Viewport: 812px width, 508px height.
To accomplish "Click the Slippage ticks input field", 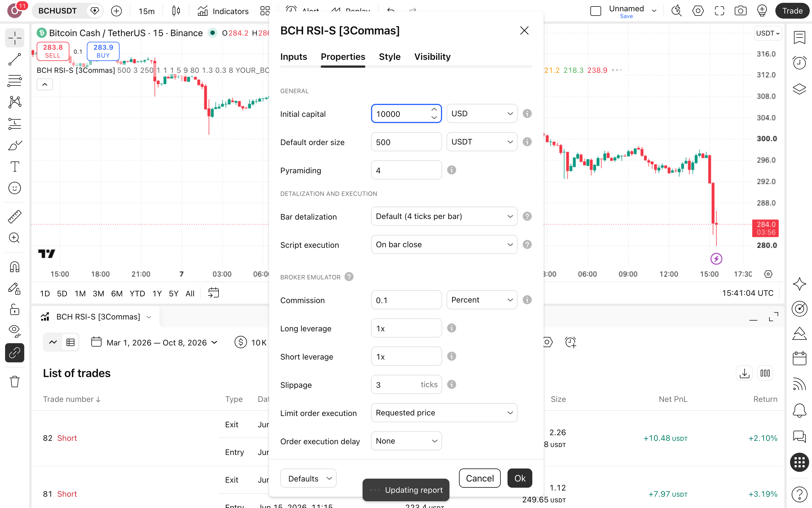I will click(406, 384).
